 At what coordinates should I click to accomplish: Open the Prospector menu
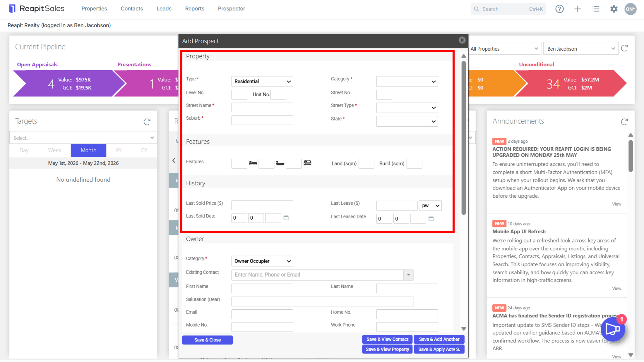click(x=231, y=9)
